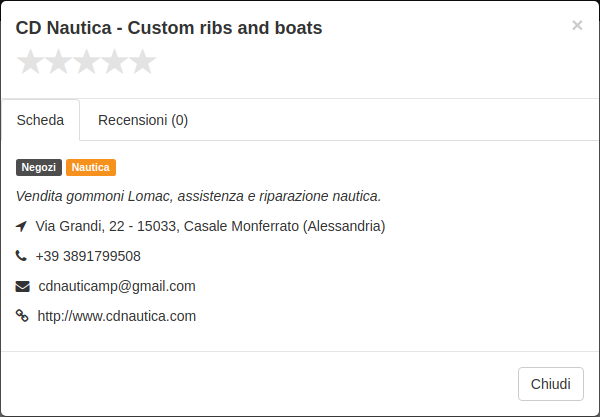Click the phone handset icon
This screenshot has height=417, width=600.
tap(21, 256)
